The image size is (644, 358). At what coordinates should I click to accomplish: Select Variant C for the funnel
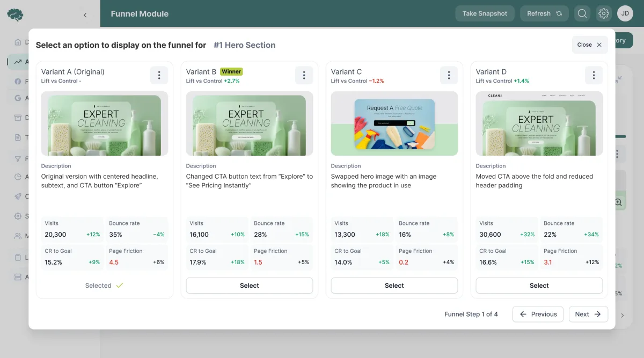[x=394, y=286]
